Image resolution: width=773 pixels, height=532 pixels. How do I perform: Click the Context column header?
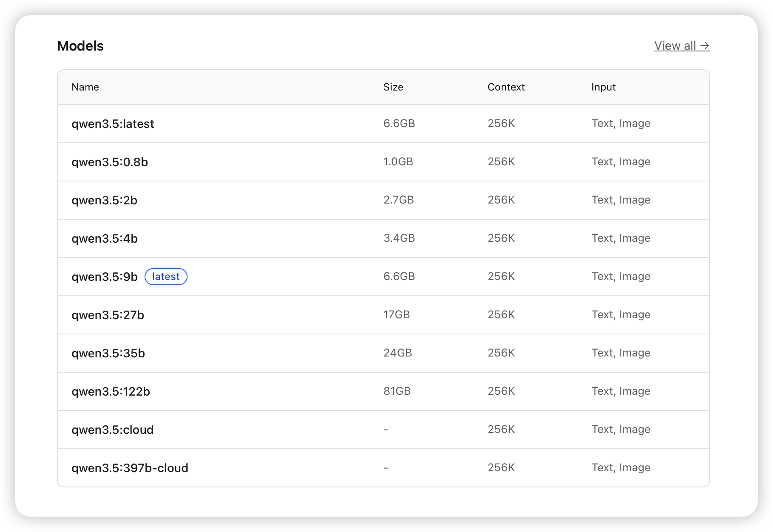pos(506,87)
